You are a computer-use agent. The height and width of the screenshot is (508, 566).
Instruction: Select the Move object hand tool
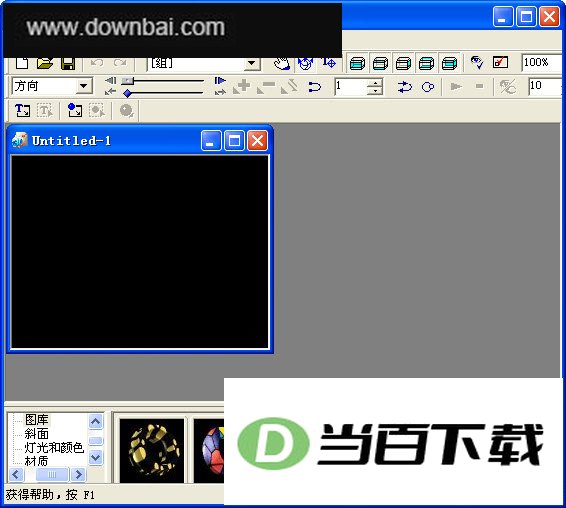(x=282, y=64)
